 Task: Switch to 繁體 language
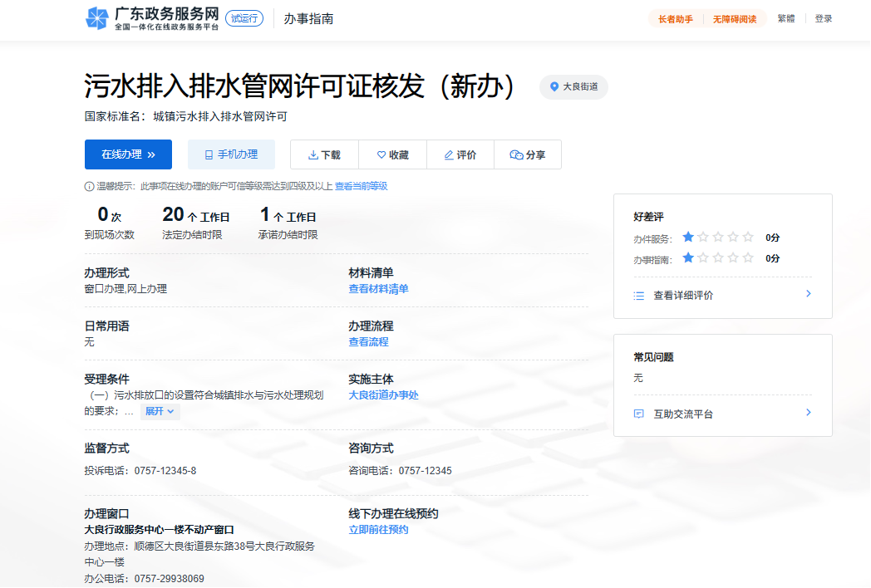pos(785,18)
